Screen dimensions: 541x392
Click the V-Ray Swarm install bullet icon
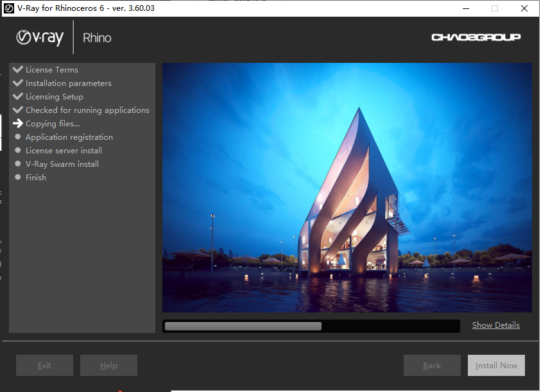tap(17, 164)
